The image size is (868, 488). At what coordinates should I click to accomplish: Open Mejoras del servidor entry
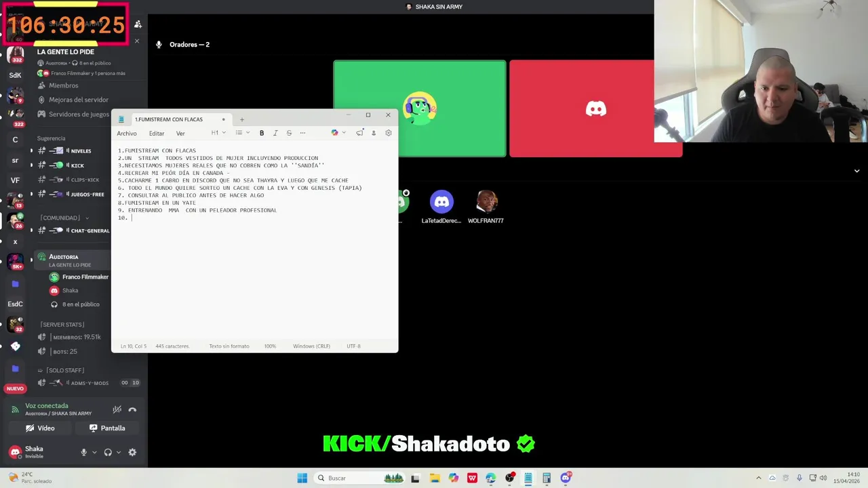coord(73,100)
